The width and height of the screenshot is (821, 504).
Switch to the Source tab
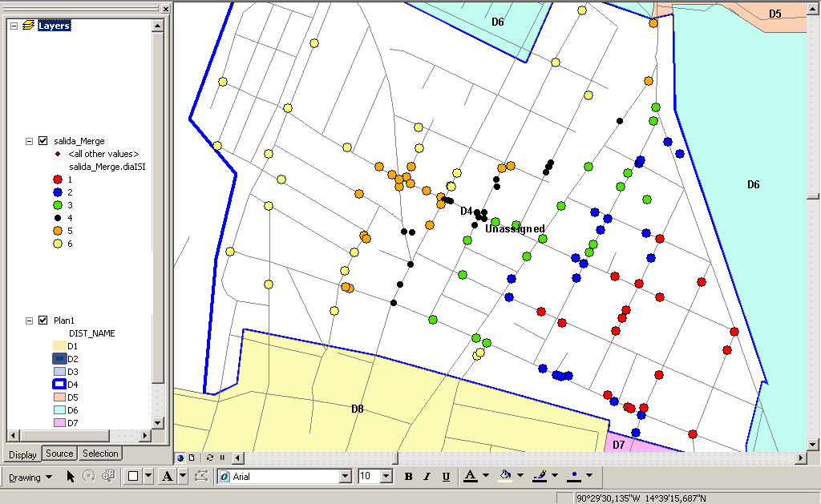tap(59, 454)
